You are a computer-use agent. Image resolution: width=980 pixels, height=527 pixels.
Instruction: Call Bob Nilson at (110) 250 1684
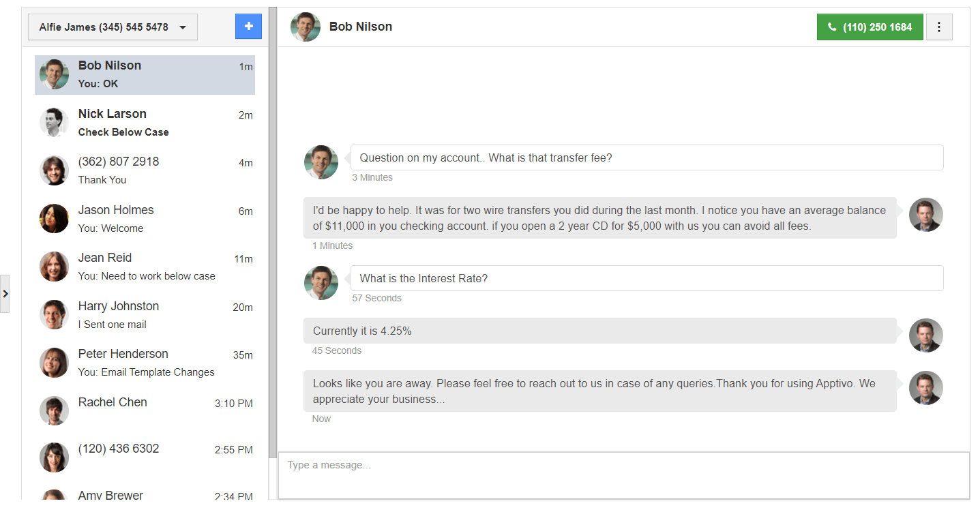pyautogui.click(x=870, y=27)
